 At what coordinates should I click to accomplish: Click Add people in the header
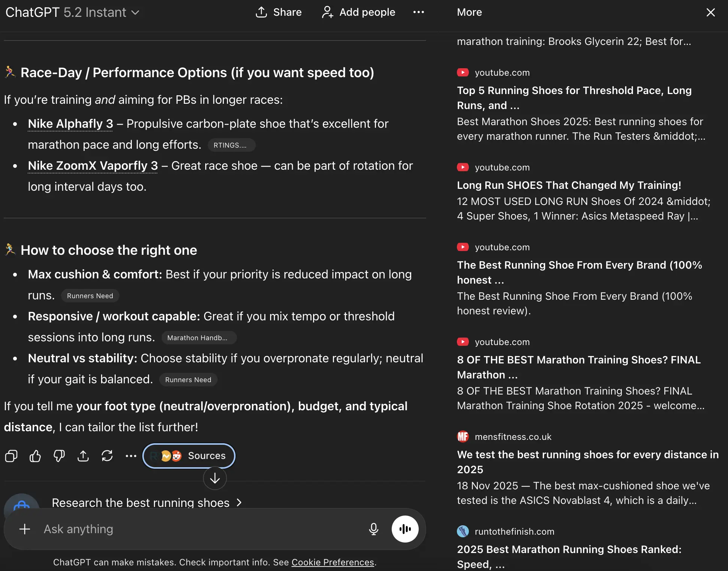pos(358,12)
